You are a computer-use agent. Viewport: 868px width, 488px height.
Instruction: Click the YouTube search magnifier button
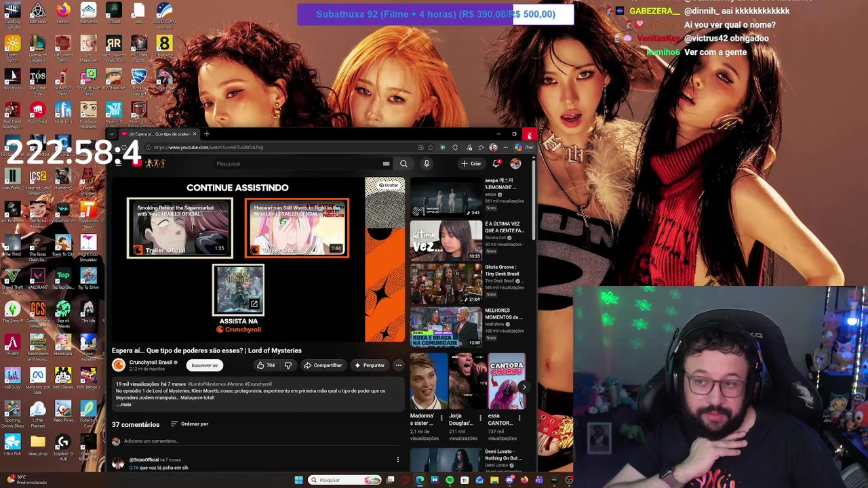tap(403, 163)
